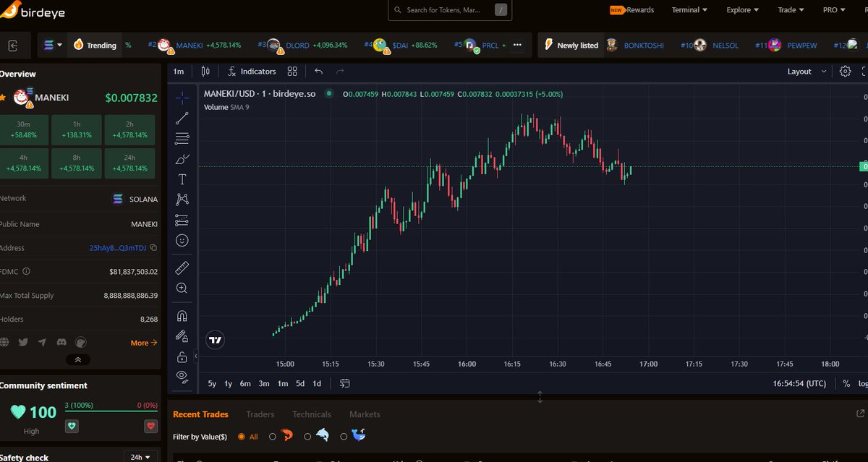
Task: Select the crosshair cursor tool
Action: tap(182, 98)
